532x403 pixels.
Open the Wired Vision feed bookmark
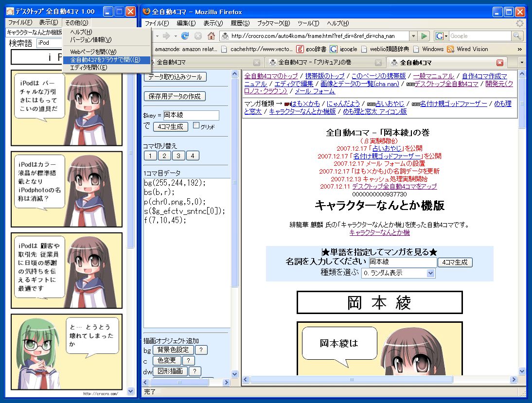tap(468, 49)
